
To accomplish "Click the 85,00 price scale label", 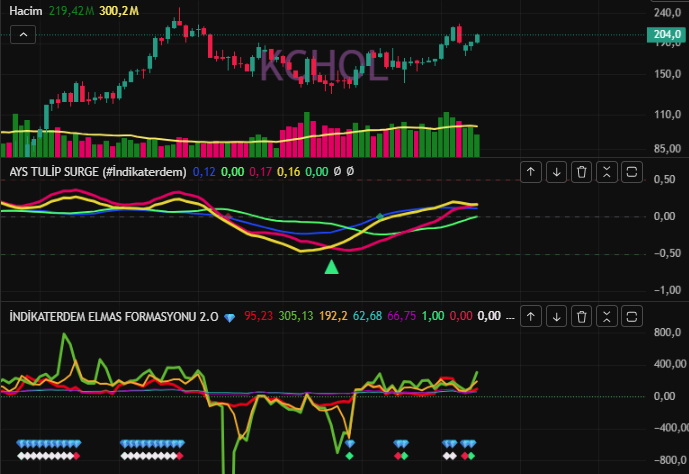I will (x=667, y=148).
